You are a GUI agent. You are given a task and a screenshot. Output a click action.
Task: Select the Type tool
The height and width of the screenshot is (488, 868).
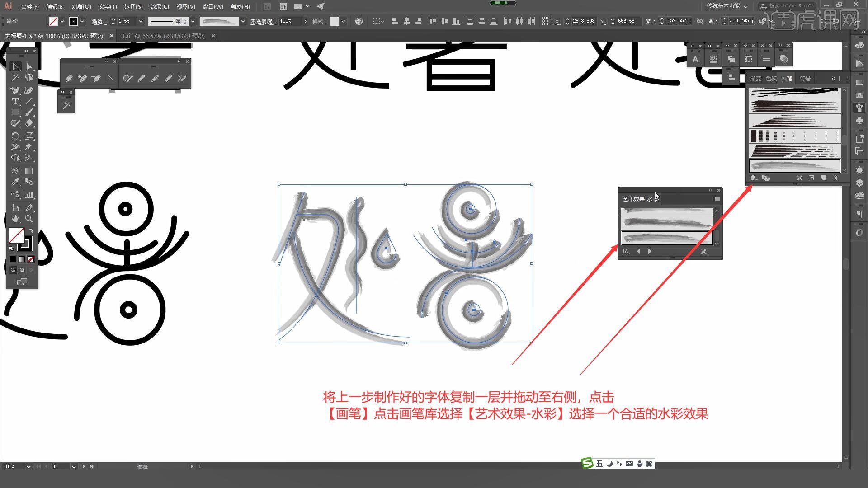coord(15,101)
